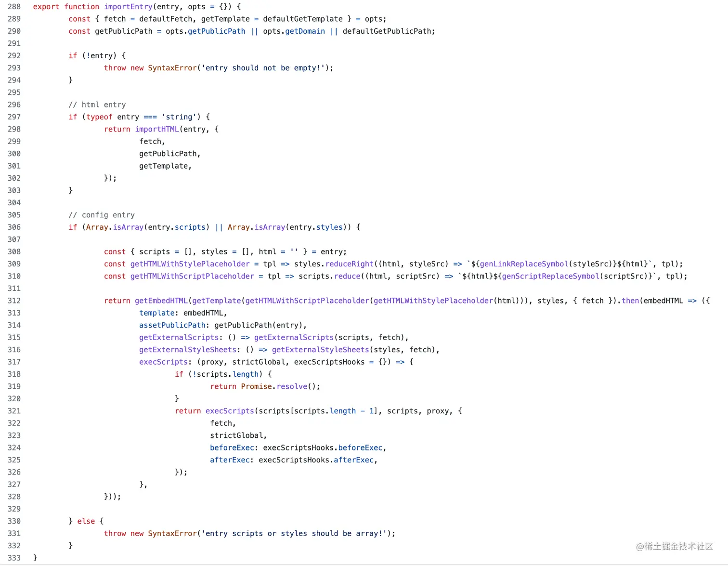
Task: Click the 'entry should not be empty!' string
Action: (263, 68)
